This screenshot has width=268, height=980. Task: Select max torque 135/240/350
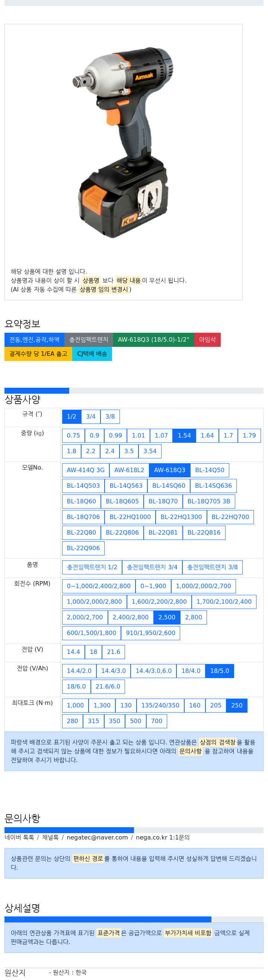[160, 706]
